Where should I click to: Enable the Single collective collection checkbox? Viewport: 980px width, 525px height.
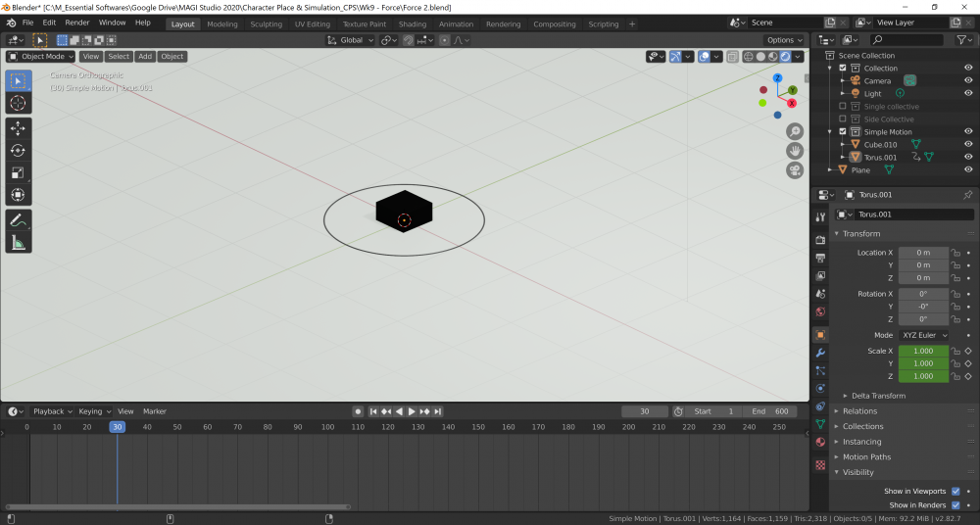pos(842,106)
